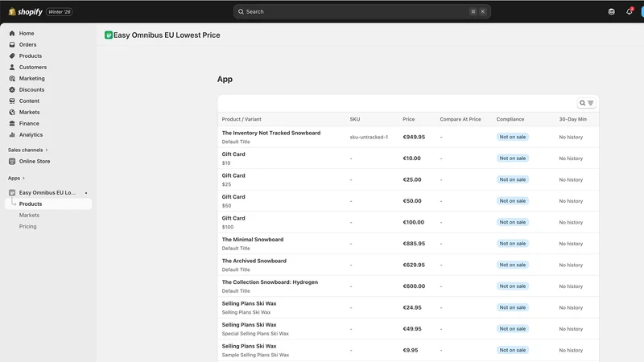Open Marketing section
This screenshot has height=362, width=644.
(x=32, y=78)
